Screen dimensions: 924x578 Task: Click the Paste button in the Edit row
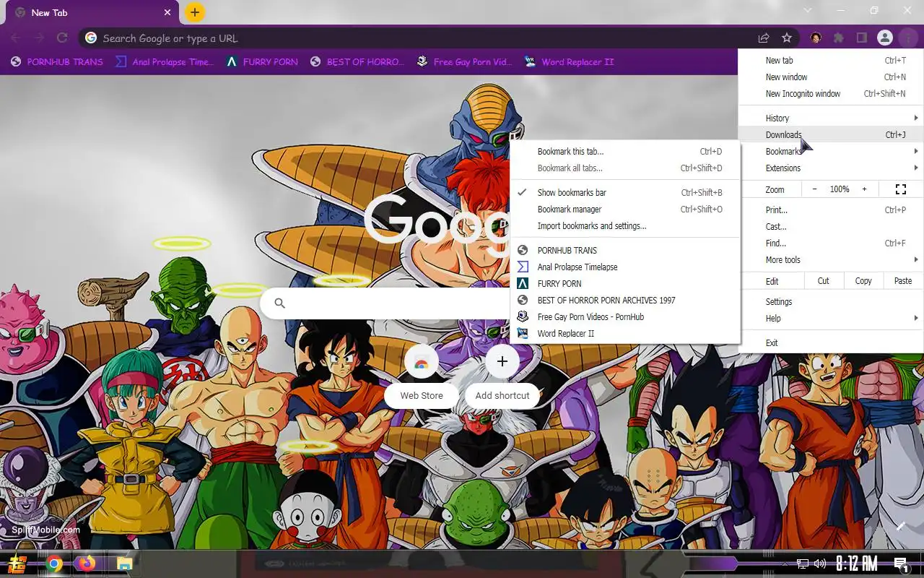[903, 281]
